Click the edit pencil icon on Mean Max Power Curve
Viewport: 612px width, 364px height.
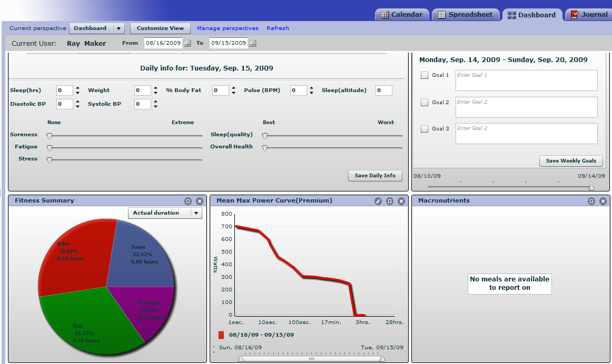tap(378, 201)
